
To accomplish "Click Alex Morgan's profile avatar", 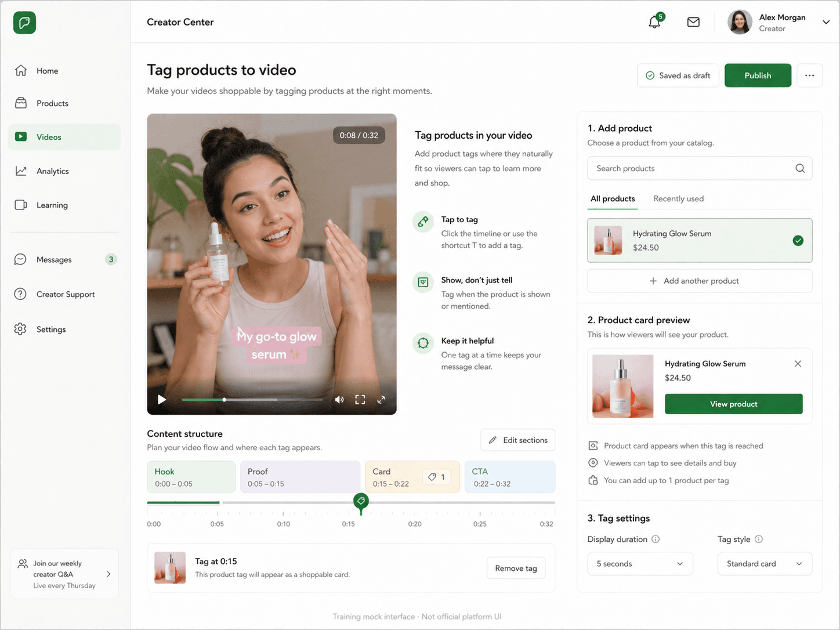I will [740, 22].
